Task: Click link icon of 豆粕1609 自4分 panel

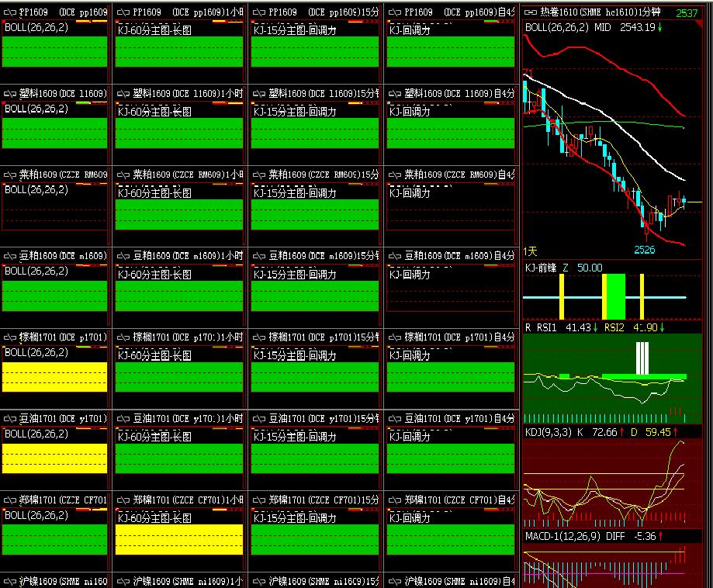Action: [395, 256]
